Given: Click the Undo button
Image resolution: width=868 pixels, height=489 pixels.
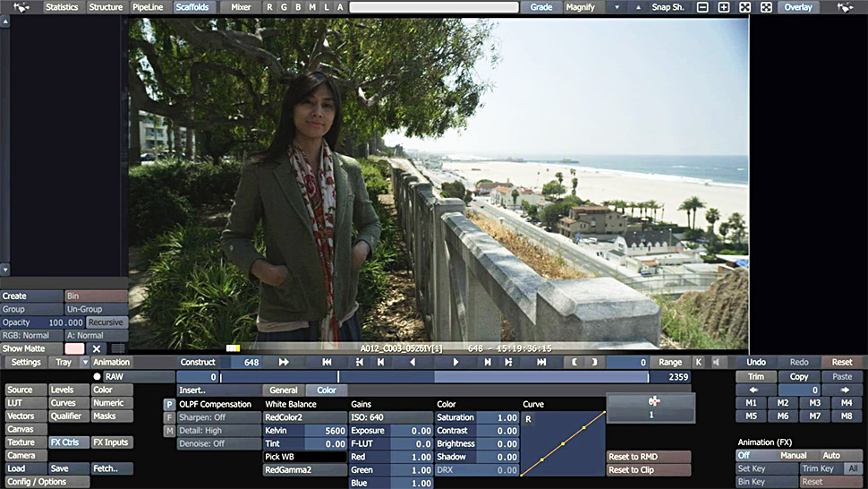Looking at the screenshot, I should tap(756, 362).
